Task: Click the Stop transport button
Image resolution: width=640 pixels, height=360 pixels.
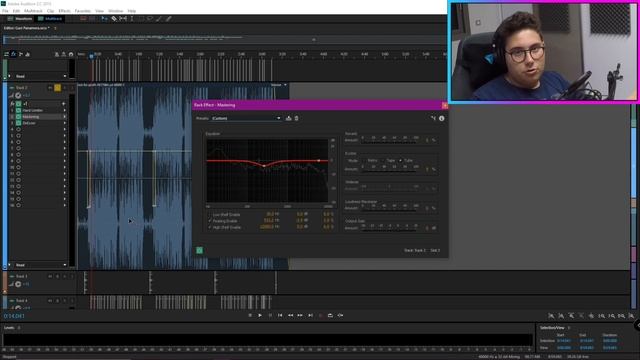Action: point(250,316)
